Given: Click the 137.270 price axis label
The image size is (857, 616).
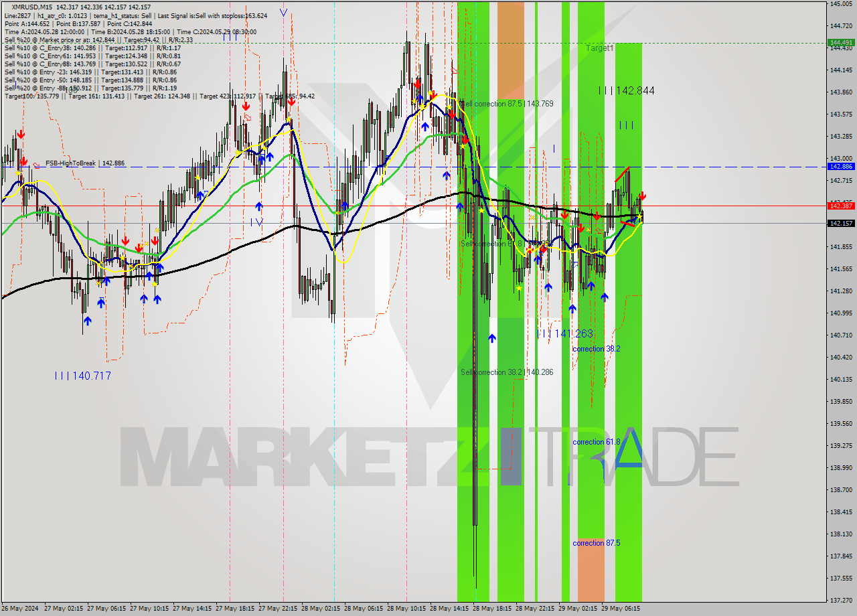Looking at the screenshot, I should coord(840,601).
